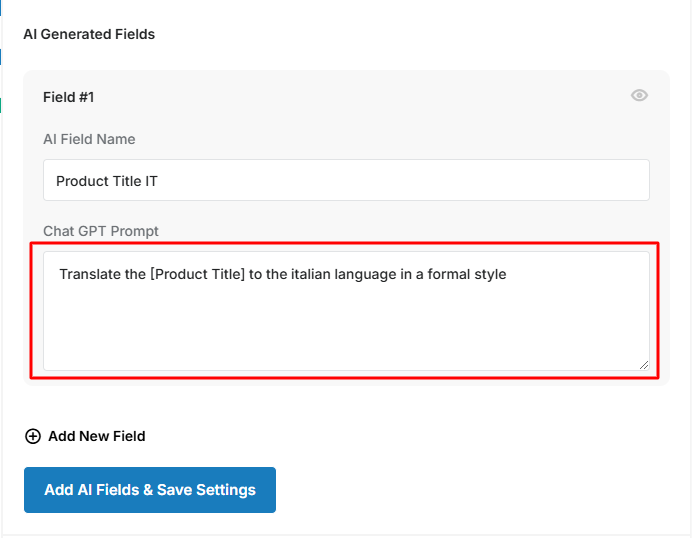Click Add AI Fields & Save Settings
This screenshot has width=699, height=538.
pos(150,490)
